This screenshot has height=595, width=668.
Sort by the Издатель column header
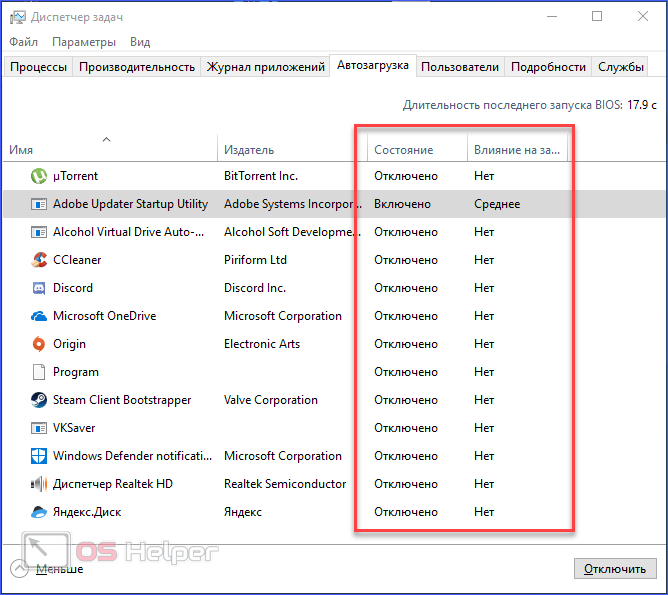pyautogui.click(x=292, y=149)
